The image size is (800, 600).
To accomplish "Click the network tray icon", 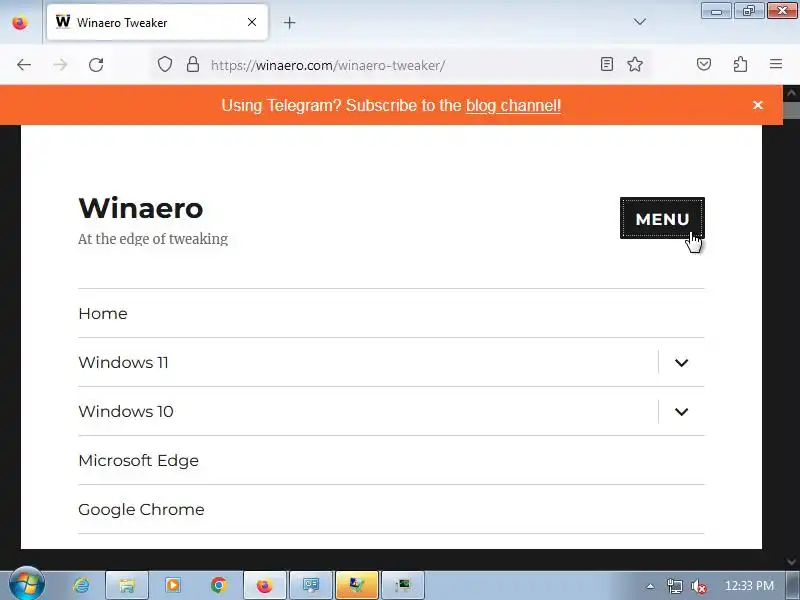I will 674,586.
